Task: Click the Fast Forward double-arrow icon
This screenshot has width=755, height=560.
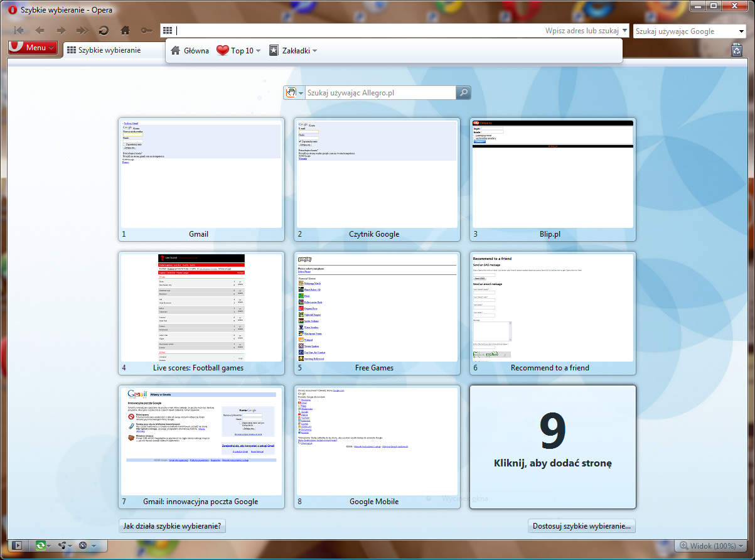Action: tap(82, 30)
